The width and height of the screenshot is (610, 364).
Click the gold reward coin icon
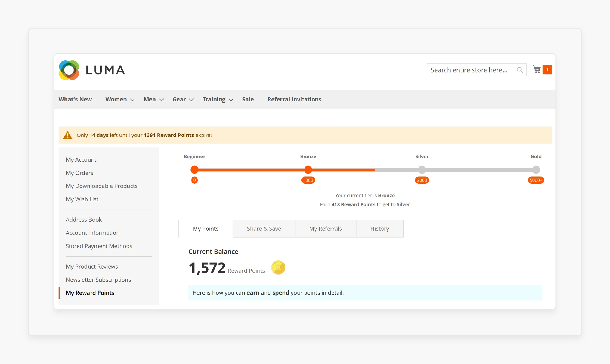(278, 268)
